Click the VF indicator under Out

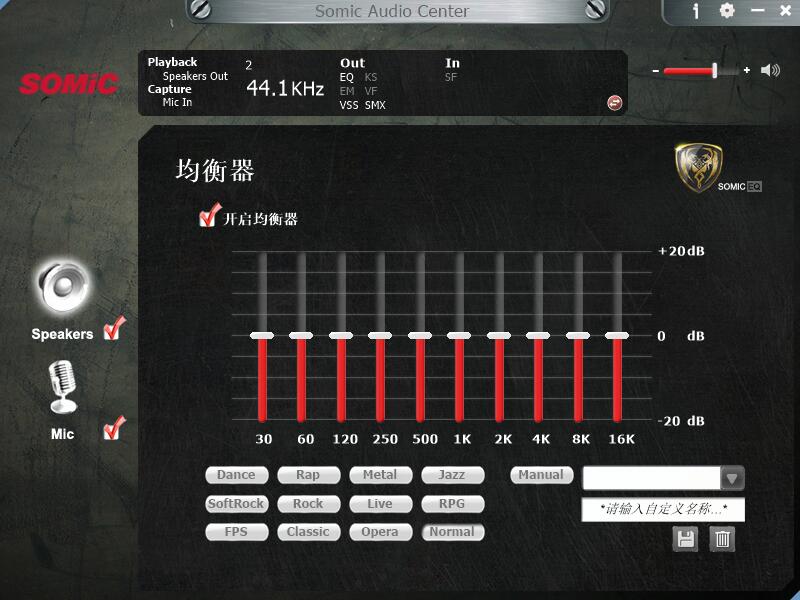[x=371, y=91]
